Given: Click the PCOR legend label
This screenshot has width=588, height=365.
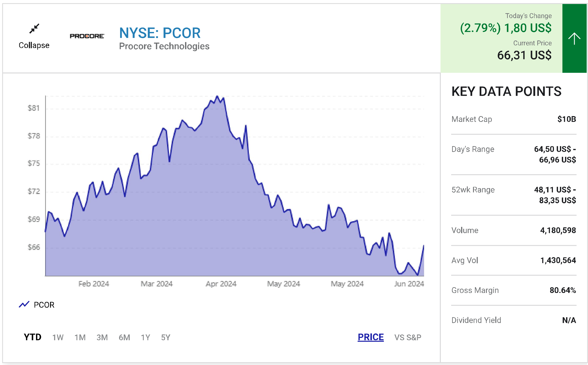Looking at the screenshot, I should coord(44,305).
